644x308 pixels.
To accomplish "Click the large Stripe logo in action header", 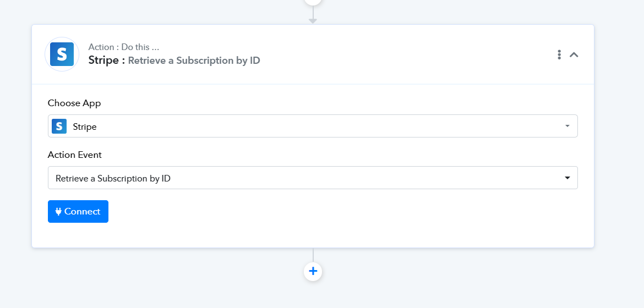I will (x=62, y=54).
